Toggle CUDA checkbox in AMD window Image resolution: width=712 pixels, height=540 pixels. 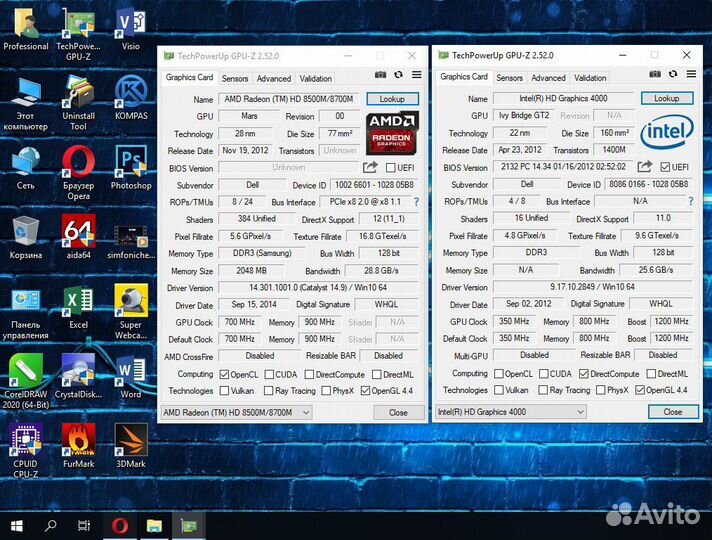pyautogui.click(x=269, y=375)
